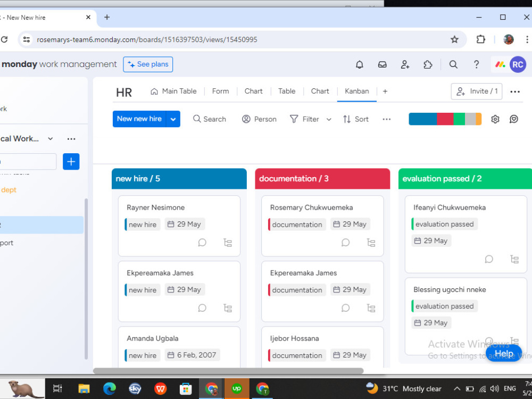The height and width of the screenshot is (399, 532).
Task: Click the blue add item plus button
Action: coord(71,162)
